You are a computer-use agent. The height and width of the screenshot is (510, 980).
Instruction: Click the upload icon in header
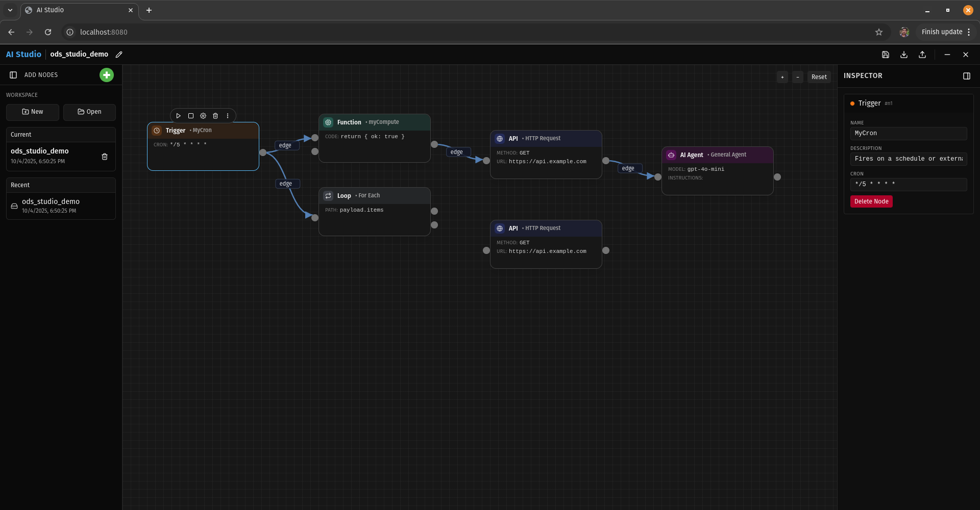922,55
